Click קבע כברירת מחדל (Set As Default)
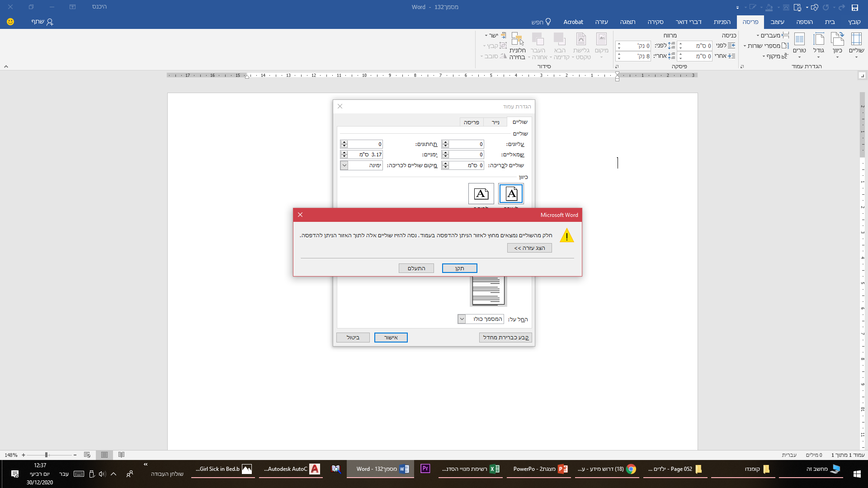This screenshot has height=488, width=868. click(x=505, y=338)
